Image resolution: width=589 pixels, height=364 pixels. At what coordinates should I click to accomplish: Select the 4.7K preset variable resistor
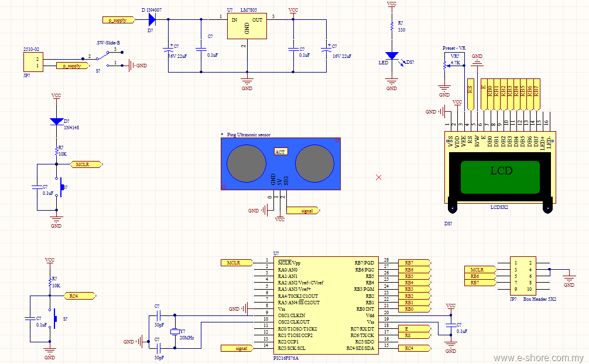tap(446, 66)
